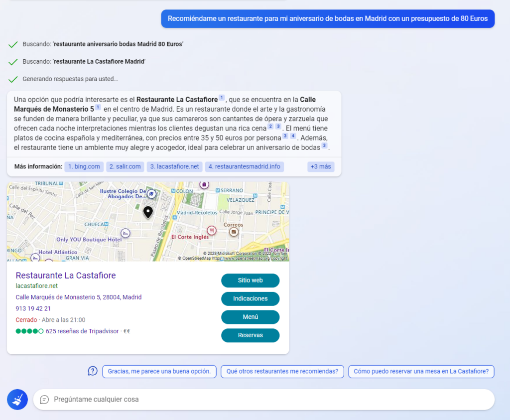Screen dimensions: 510x420
Task: Click the question mark suggestions icon
Action: click(93, 371)
